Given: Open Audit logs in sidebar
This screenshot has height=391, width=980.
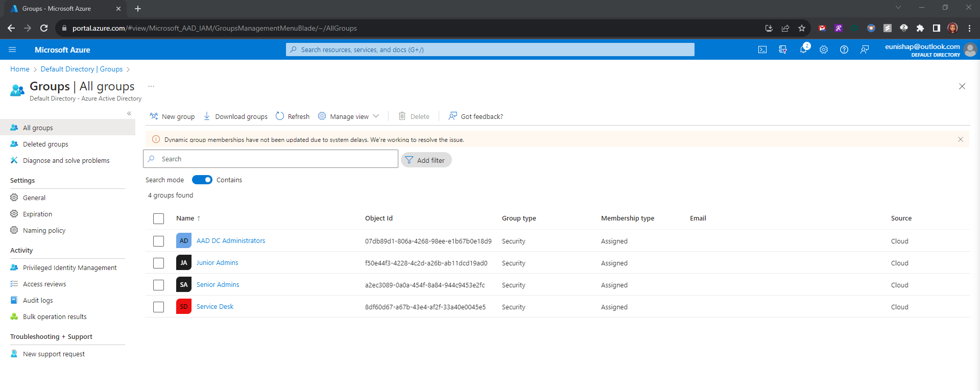Looking at the screenshot, I should tap(38, 300).
